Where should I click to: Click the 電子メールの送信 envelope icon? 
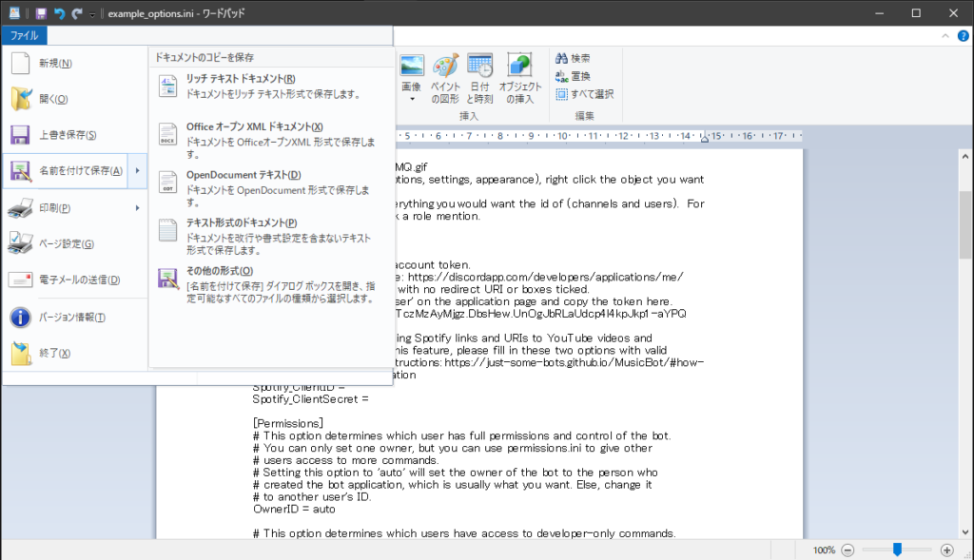coord(21,280)
